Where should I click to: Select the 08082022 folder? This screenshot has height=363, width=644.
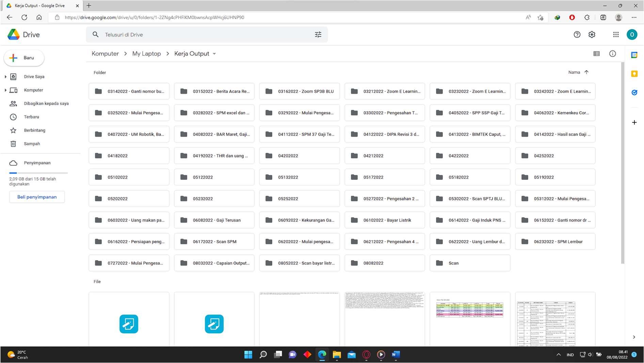[x=385, y=263]
